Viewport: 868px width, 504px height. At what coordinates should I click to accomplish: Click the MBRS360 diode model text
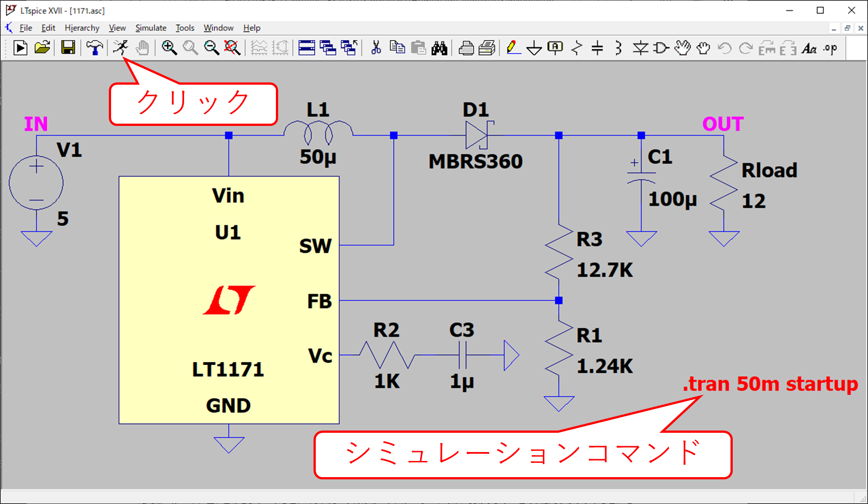coord(476,161)
